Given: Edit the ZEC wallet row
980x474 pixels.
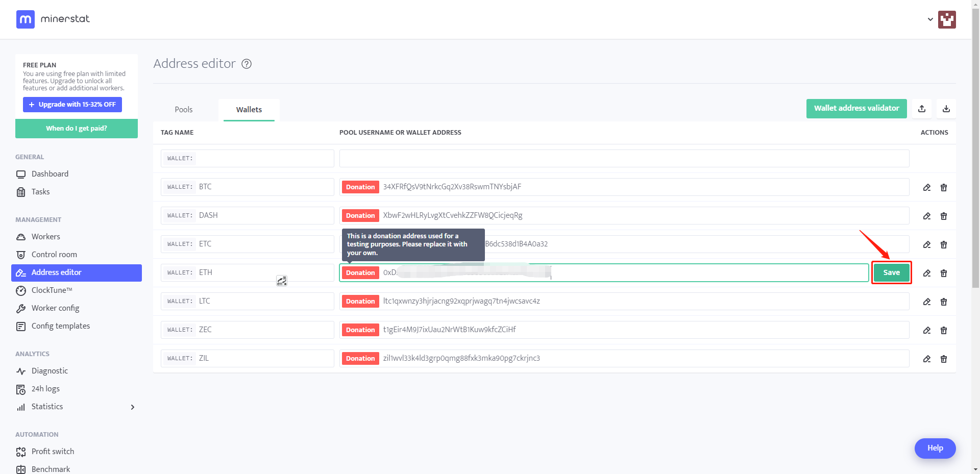Looking at the screenshot, I should click(x=927, y=330).
